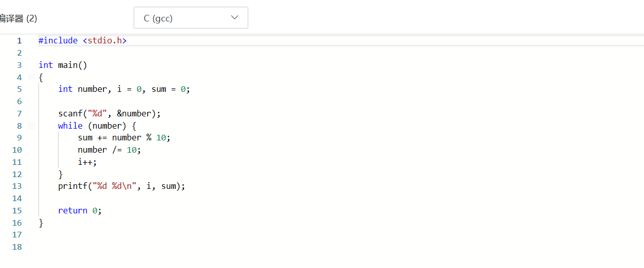Place cursor on the return 0 line
The image size is (644, 268).
80,210
